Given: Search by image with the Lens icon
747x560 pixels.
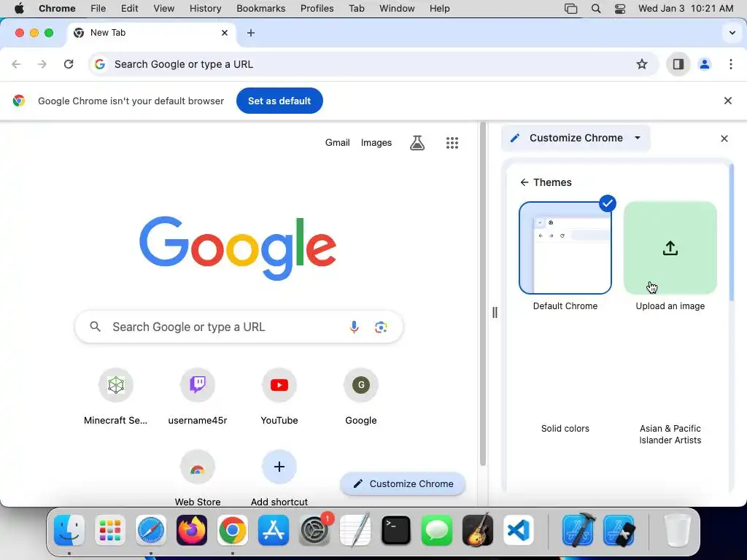Looking at the screenshot, I should (381, 327).
